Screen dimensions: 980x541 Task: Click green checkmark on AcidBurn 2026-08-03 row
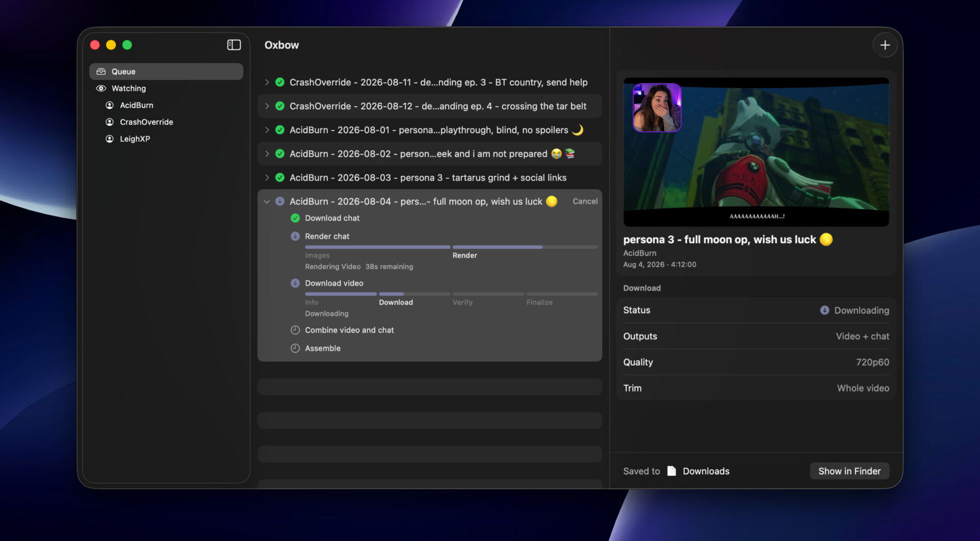280,177
